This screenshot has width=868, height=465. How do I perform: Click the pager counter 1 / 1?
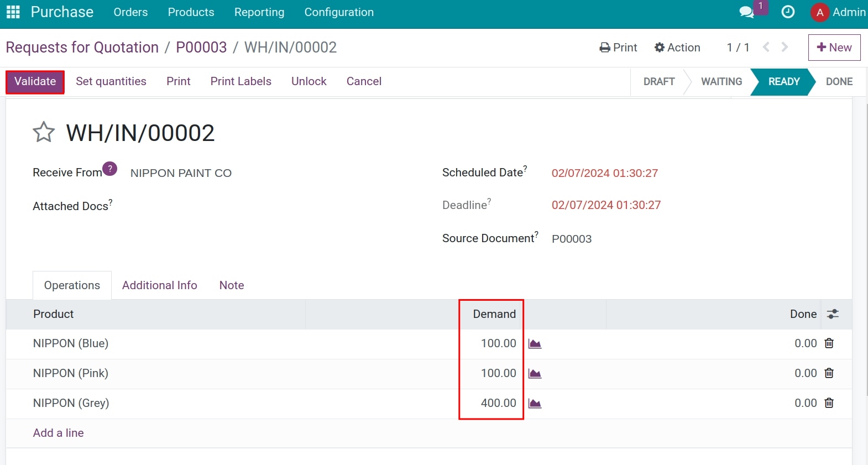coord(738,48)
